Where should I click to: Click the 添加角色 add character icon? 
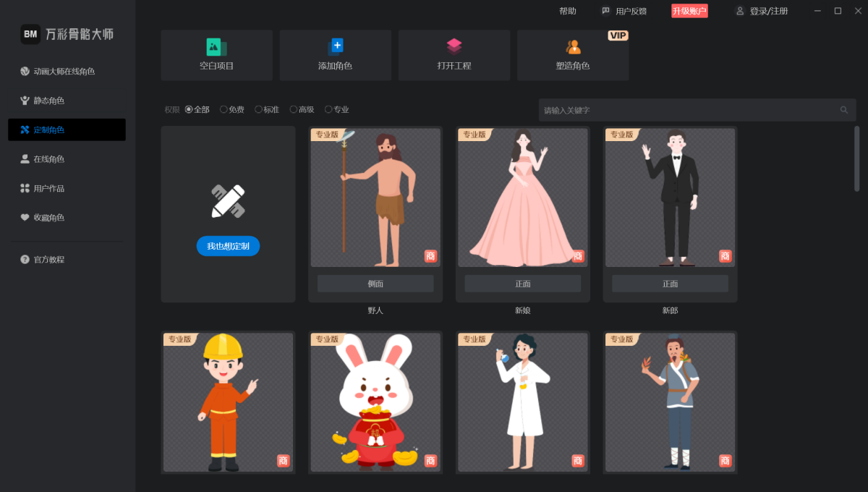click(336, 47)
